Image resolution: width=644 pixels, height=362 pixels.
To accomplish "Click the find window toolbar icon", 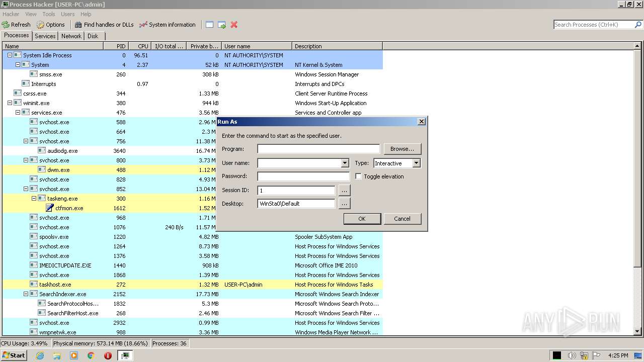I will (209, 25).
